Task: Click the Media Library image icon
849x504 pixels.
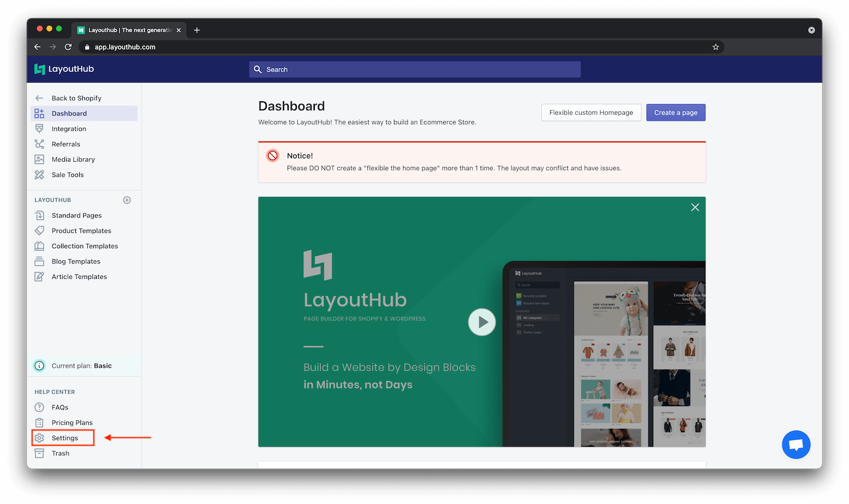Action: click(39, 159)
